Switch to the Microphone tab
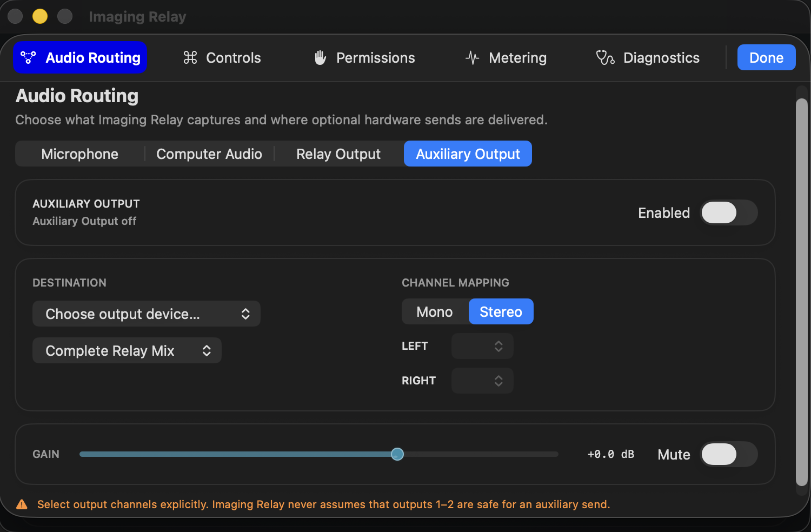This screenshot has height=532, width=811. (x=80, y=154)
